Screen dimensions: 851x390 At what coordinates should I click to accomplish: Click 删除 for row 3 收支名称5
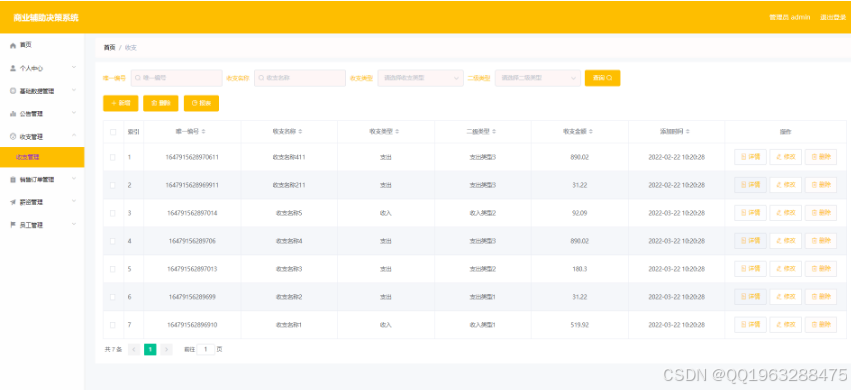pyautogui.click(x=821, y=213)
